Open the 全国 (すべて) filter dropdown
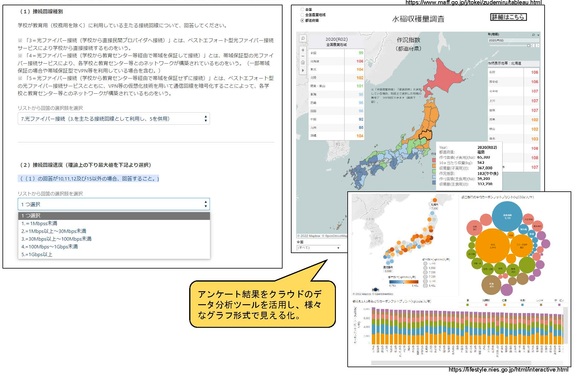This screenshot has height=392, width=575. point(319,247)
